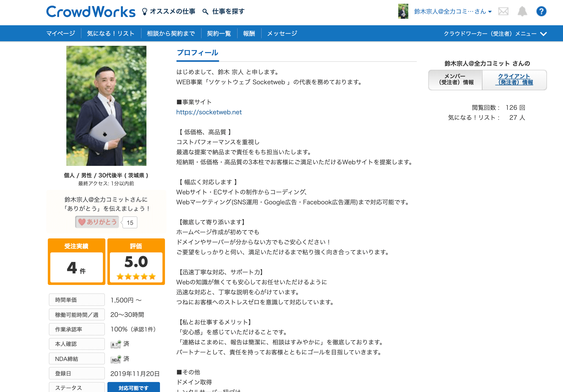Click the 対応可能です status button
The image size is (563, 392).
click(134, 387)
